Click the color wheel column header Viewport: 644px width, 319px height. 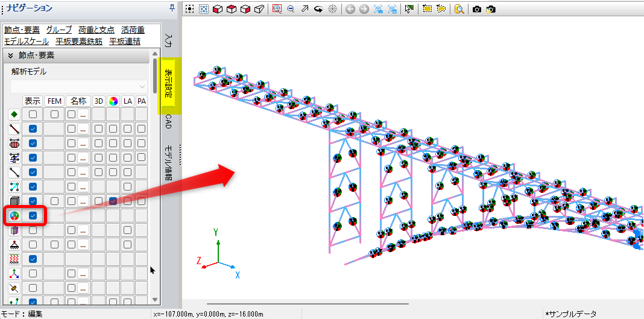[113, 101]
